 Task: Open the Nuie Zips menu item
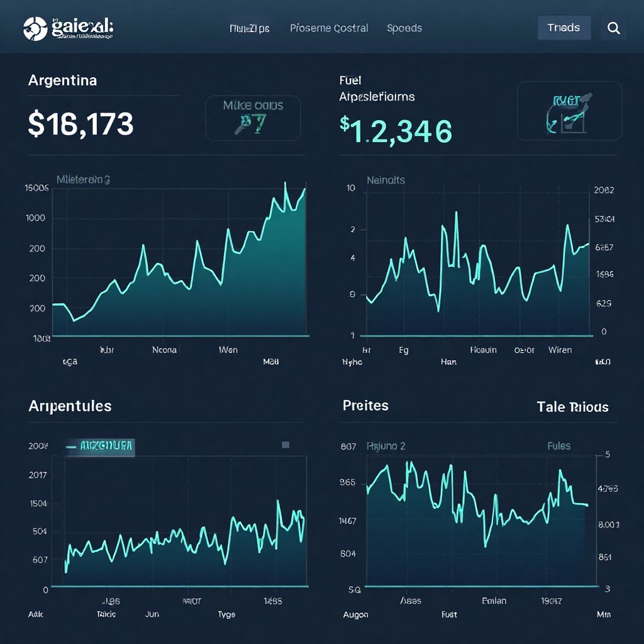coord(250,28)
